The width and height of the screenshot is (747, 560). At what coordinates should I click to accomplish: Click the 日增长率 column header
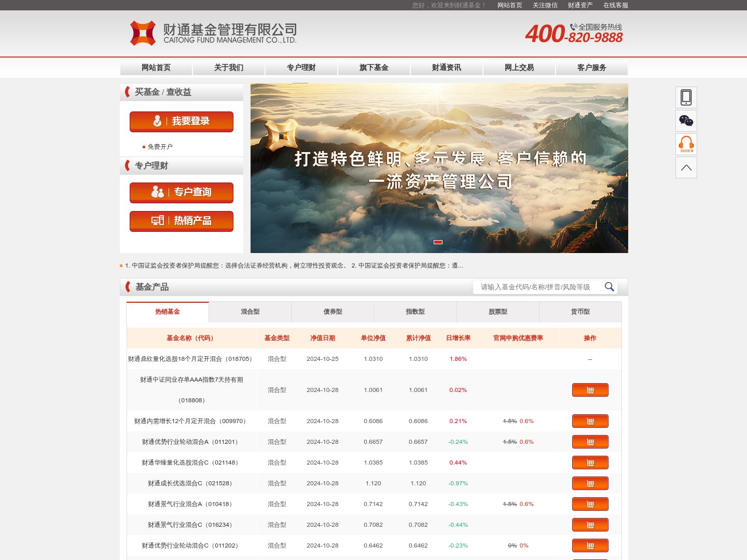pos(458,338)
